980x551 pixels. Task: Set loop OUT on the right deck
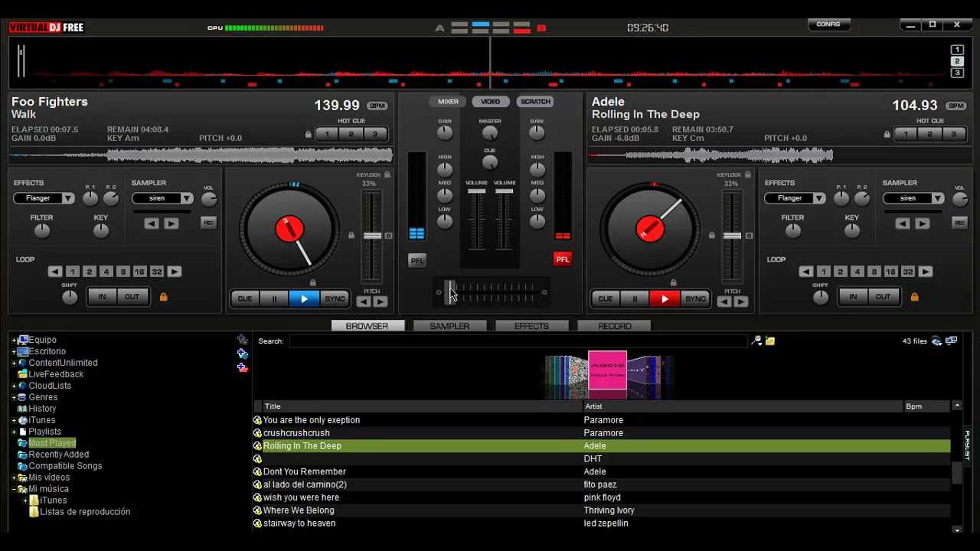(x=883, y=297)
